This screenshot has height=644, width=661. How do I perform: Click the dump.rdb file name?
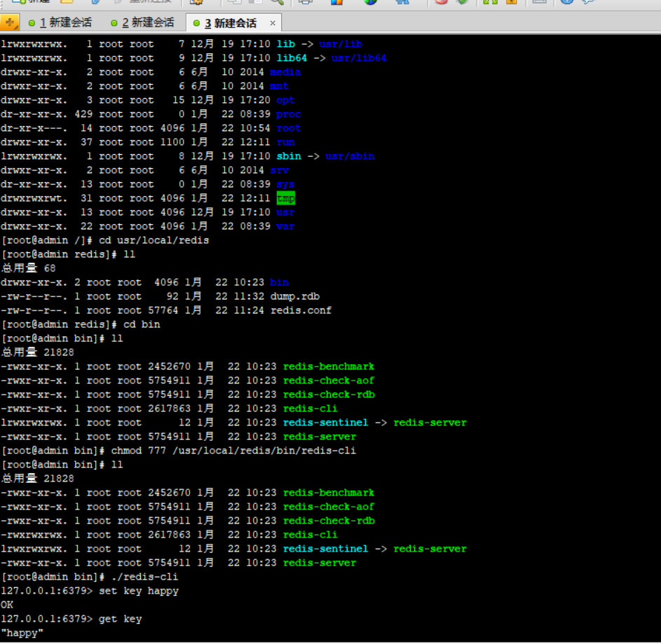tap(294, 296)
